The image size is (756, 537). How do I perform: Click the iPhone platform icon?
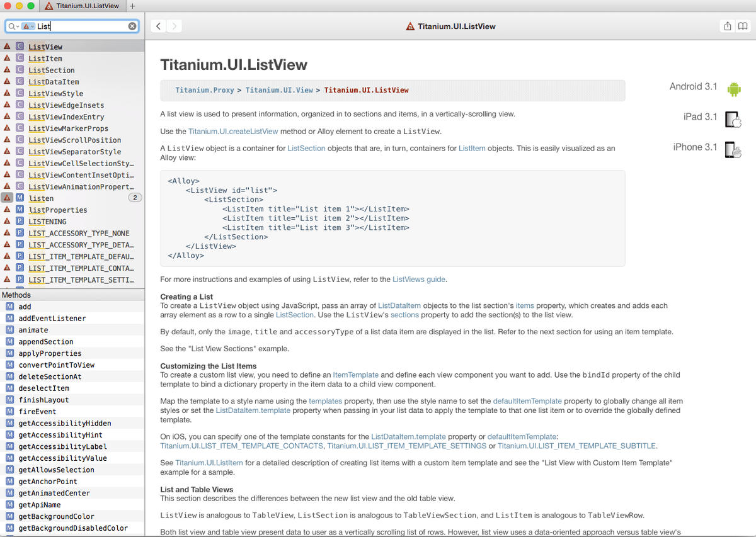[733, 149]
